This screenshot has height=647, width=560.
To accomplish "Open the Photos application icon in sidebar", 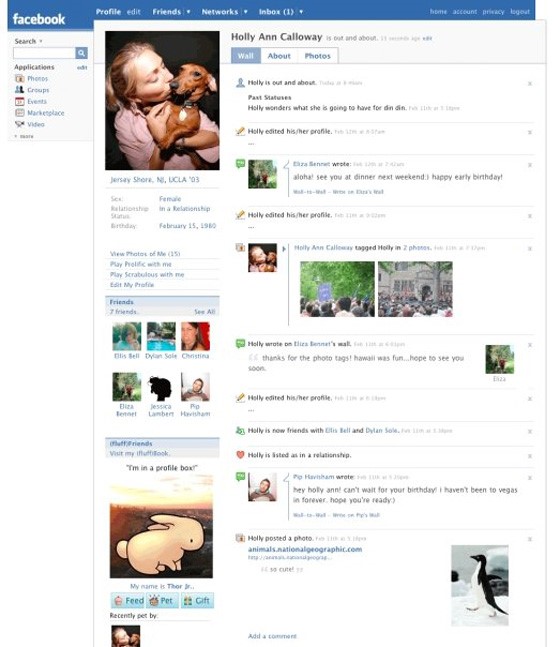I will [19, 78].
